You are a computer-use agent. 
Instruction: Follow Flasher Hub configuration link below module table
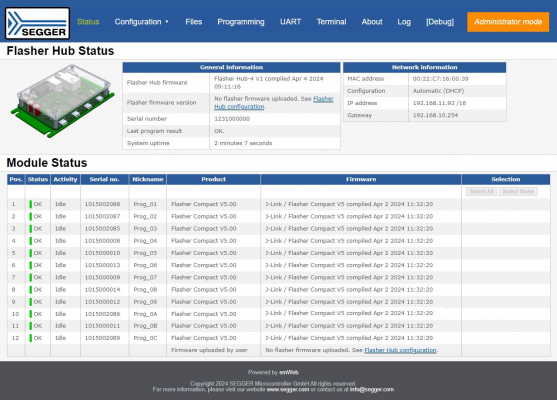[x=400, y=350]
